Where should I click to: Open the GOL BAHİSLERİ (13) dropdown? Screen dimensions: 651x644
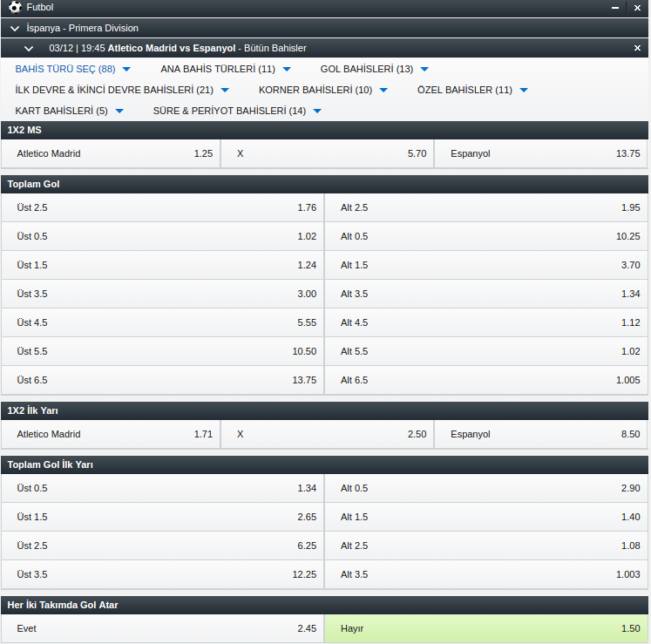coord(375,69)
